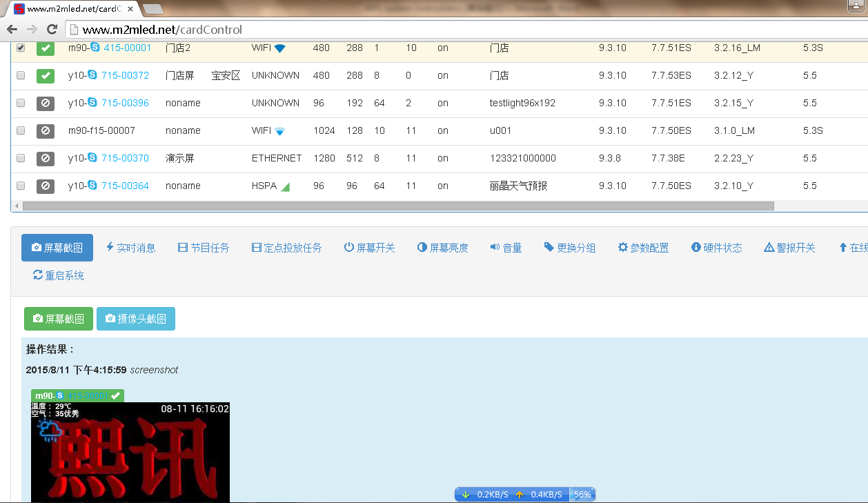Show the 硬件状态 tab

[x=717, y=248]
